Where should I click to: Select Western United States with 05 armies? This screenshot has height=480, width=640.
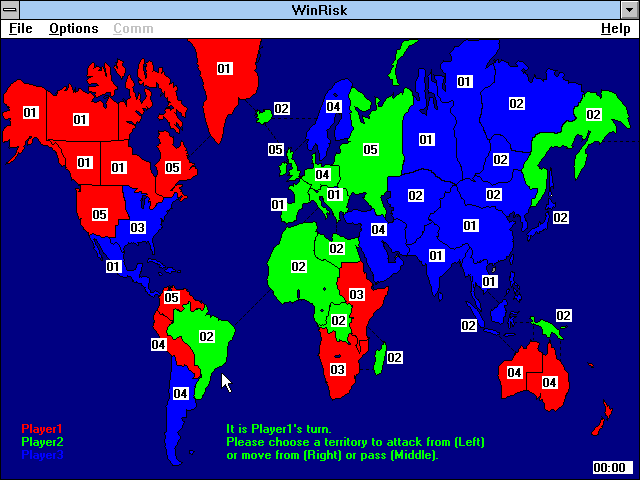click(x=100, y=214)
